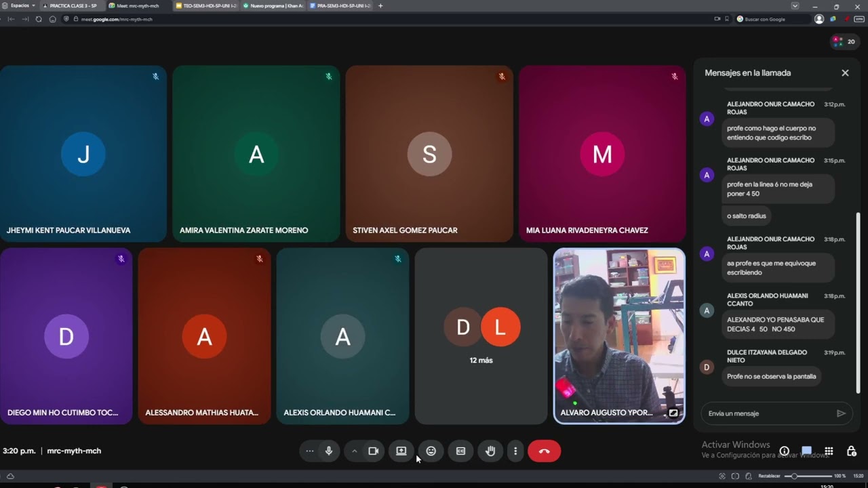
Task: Click picture-in-picture icon on ALVARO's tile
Action: coord(673,412)
